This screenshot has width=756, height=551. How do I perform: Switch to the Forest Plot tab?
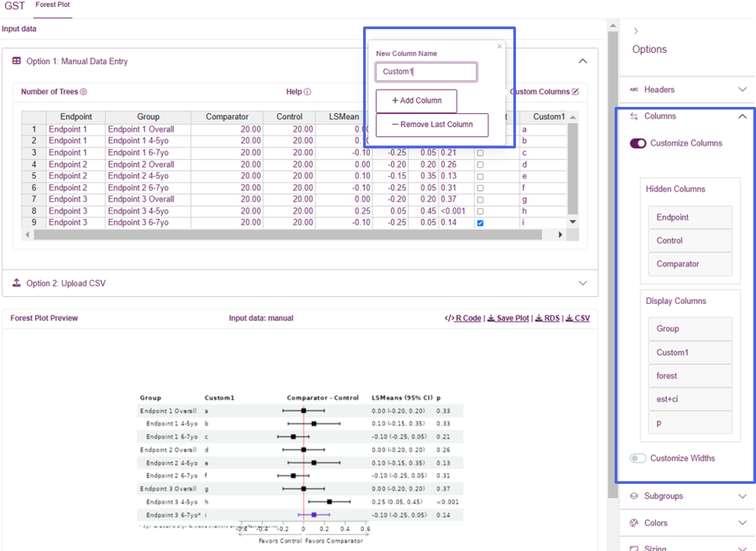click(53, 5)
